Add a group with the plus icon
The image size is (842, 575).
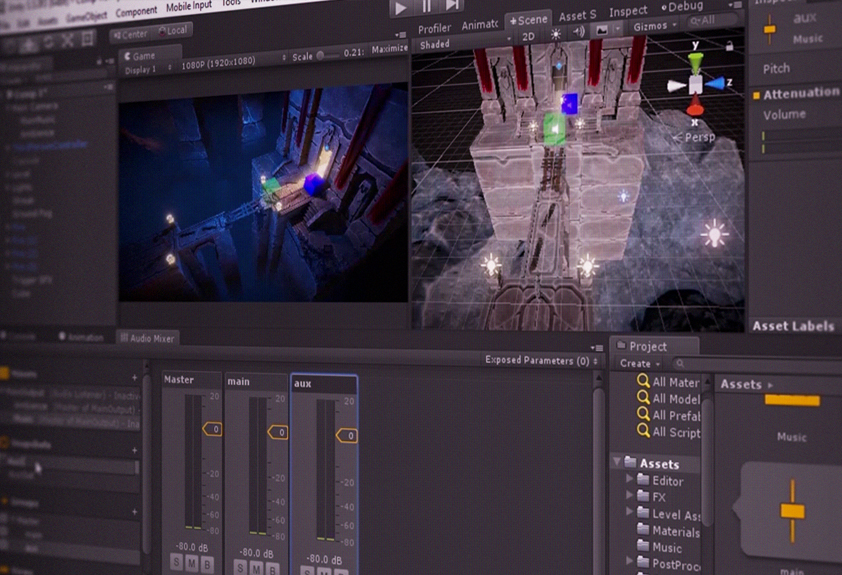[134, 512]
